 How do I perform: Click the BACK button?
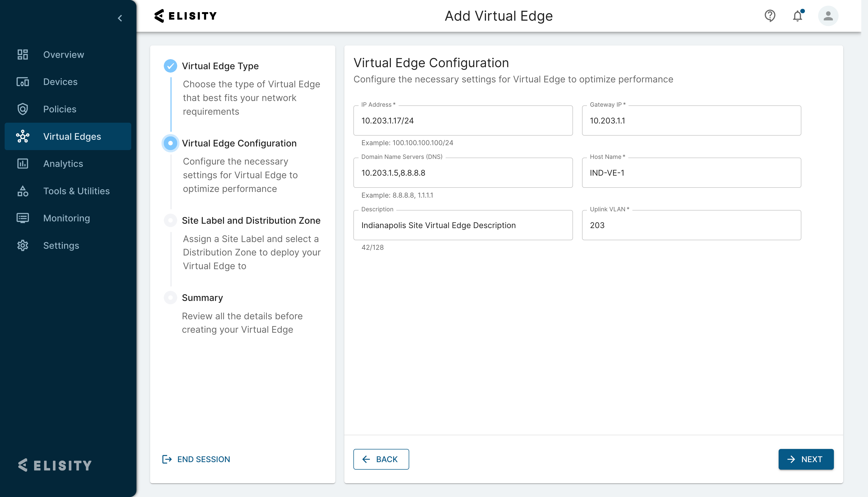(x=381, y=460)
